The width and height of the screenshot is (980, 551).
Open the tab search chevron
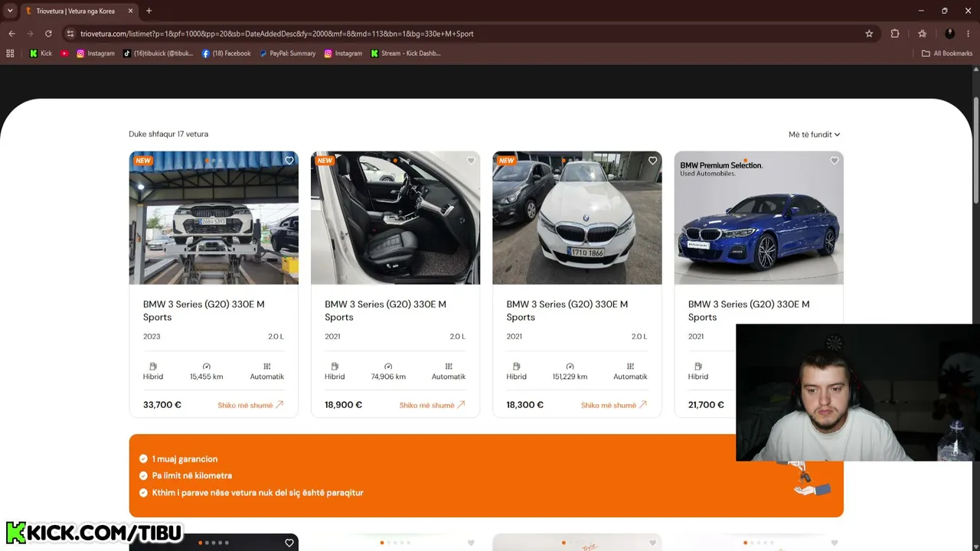pos(10,11)
